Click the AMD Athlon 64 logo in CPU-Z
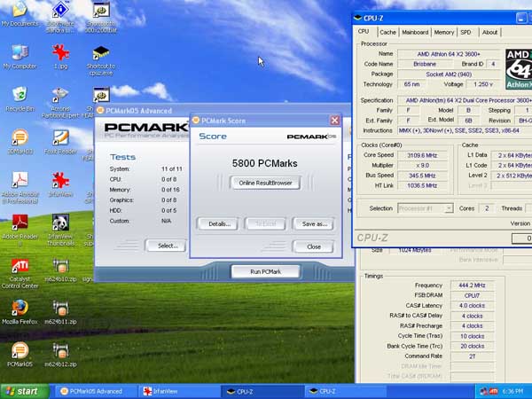The height and width of the screenshot is (399, 532). coord(519,69)
